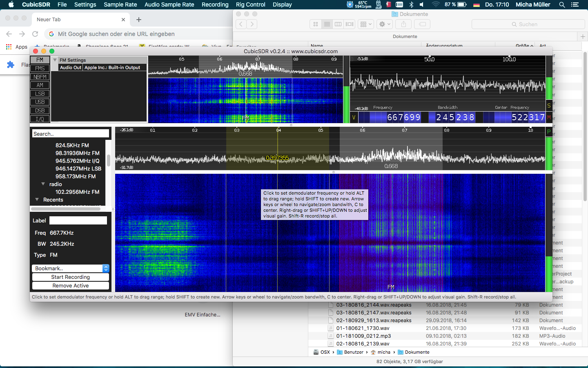Open the Bookmark.. dropdown
588x368 pixels.
pos(71,268)
